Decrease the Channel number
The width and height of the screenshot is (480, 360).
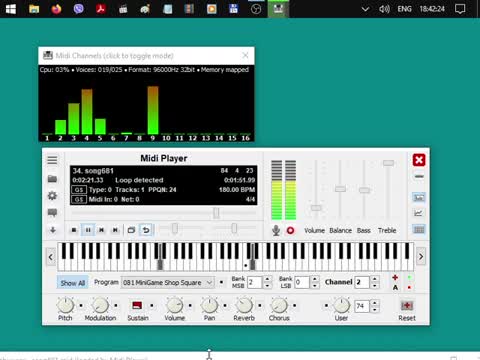pos(375,286)
